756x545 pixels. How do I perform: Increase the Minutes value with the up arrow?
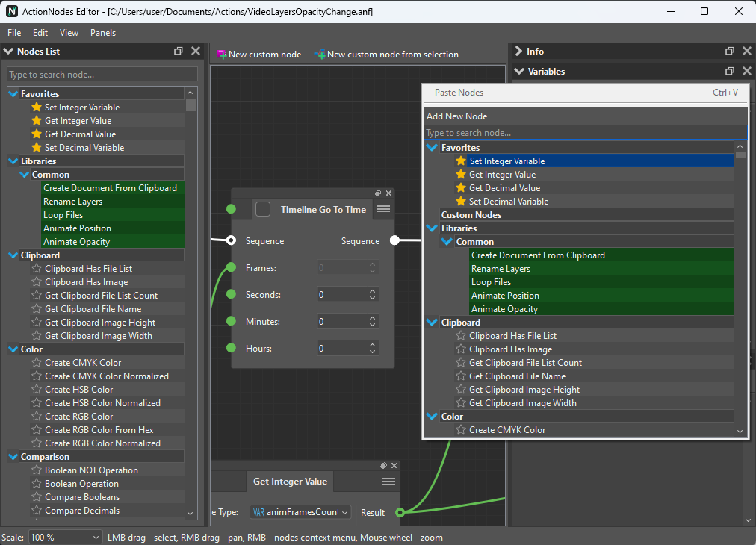point(373,318)
